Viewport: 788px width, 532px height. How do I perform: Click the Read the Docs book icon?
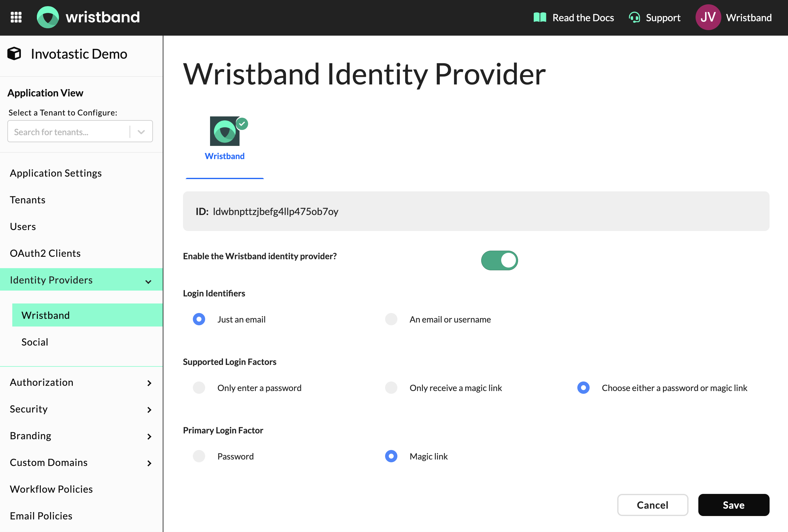coord(540,17)
